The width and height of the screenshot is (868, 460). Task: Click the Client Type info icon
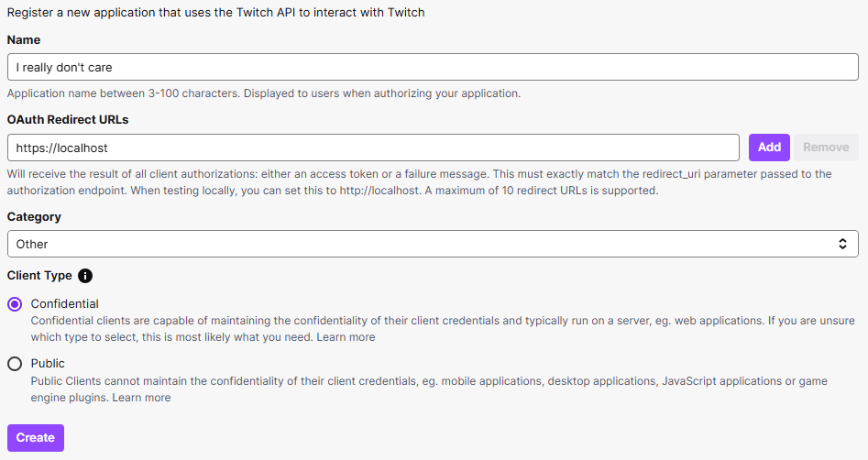[85, 276]
